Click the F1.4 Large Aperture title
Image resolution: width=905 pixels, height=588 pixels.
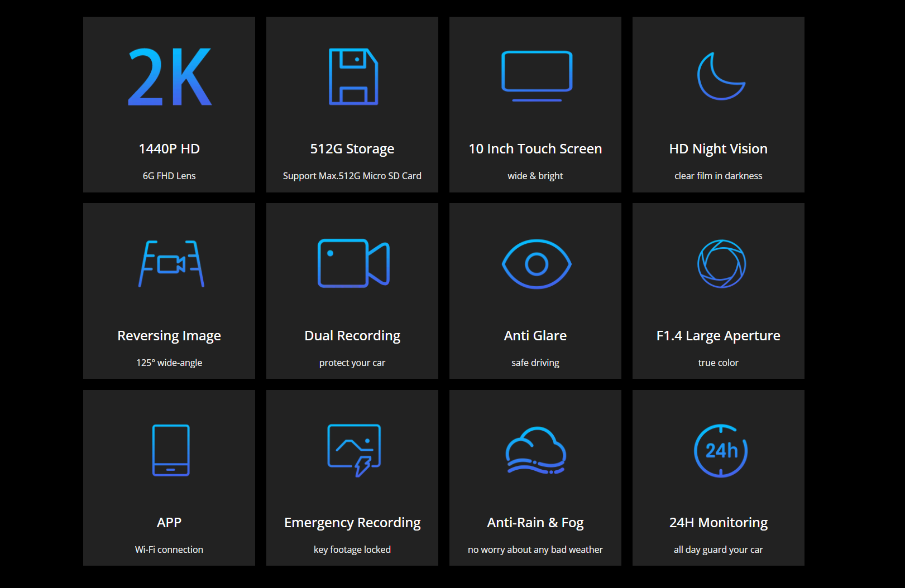coord(718,336)
